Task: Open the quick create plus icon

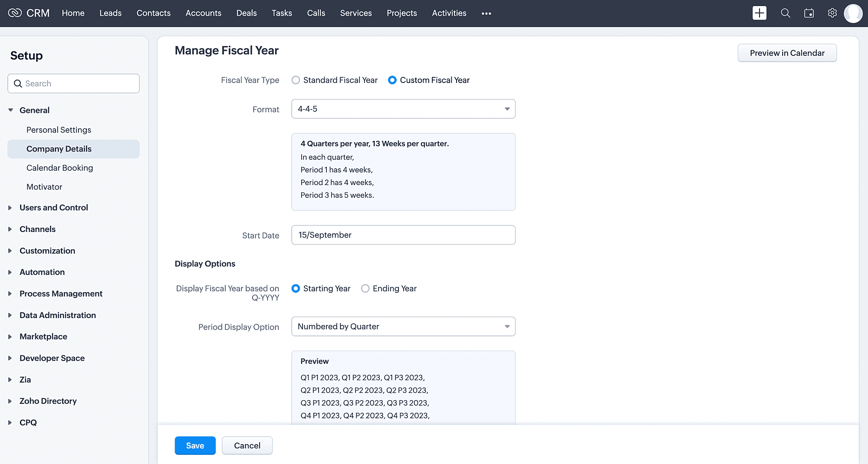Action: coord(759,13)
